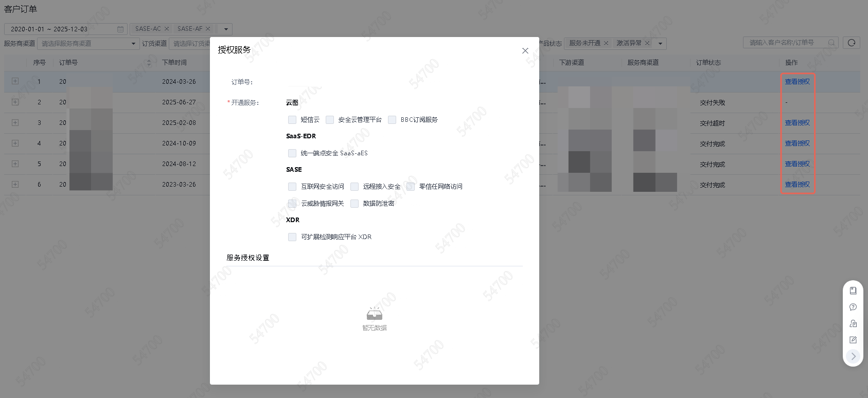Open the 订货渠道 filter dropdown
Viewport: 868px width, 398px height.
pyautogui.click(x=189, y=44)
